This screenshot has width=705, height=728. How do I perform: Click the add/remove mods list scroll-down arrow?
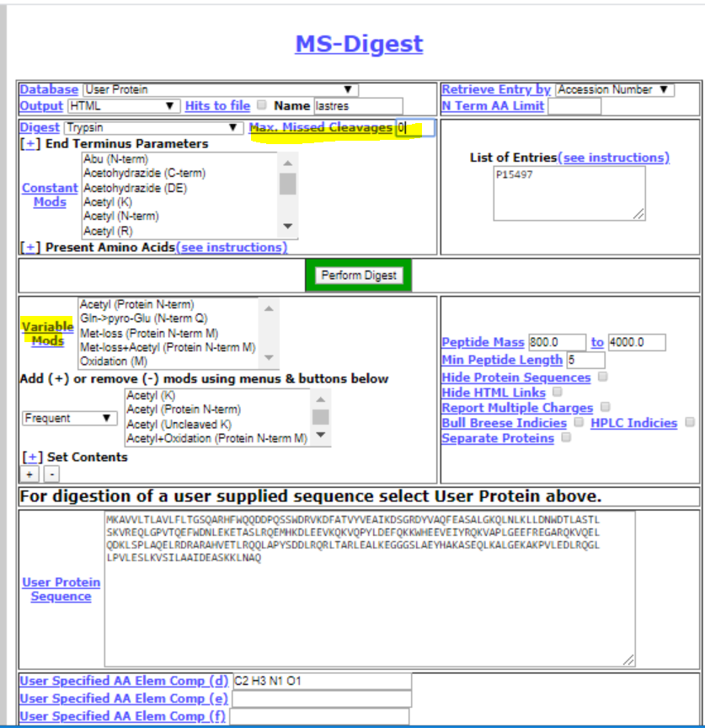pyautogui.click(x=320, y=435)
